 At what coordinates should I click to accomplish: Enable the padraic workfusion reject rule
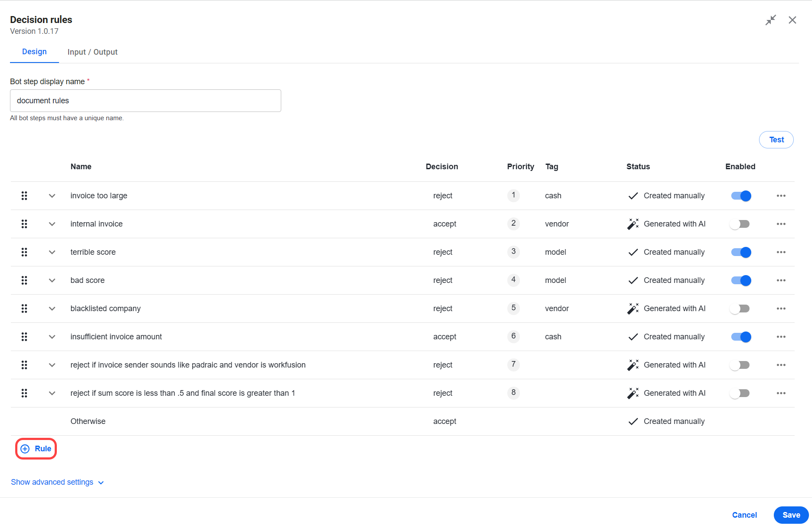[740, 365]
